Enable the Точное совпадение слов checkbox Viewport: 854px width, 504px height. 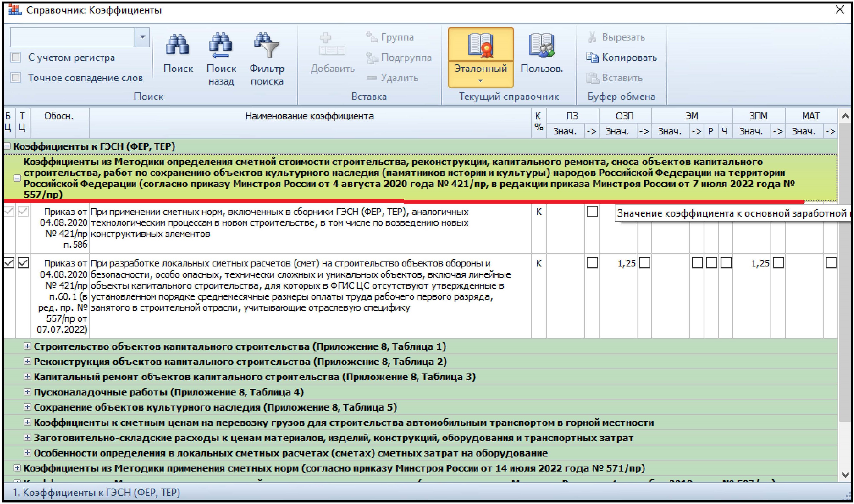pos(16,78)
